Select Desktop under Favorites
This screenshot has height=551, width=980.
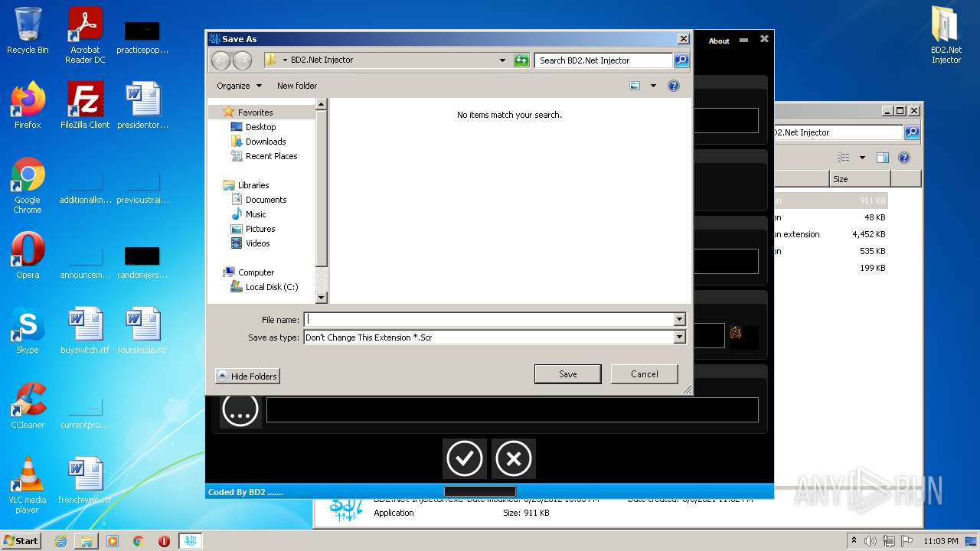coord(260,127)
